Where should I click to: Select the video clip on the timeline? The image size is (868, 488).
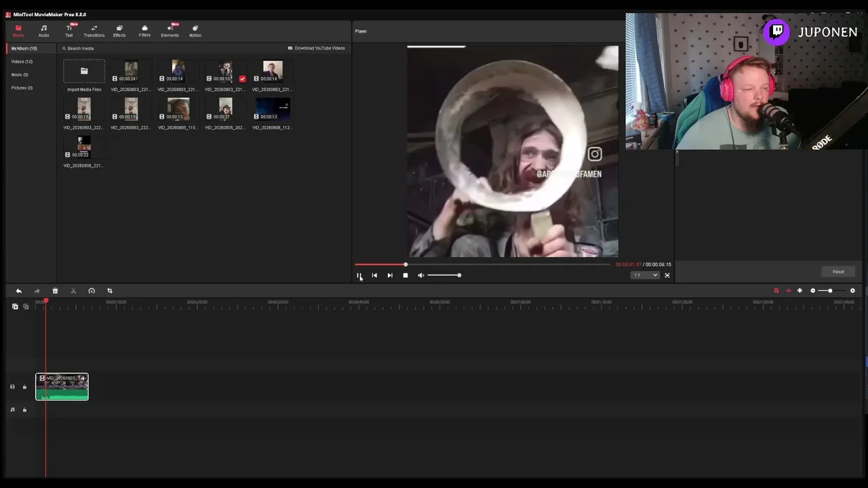(62, 386)
